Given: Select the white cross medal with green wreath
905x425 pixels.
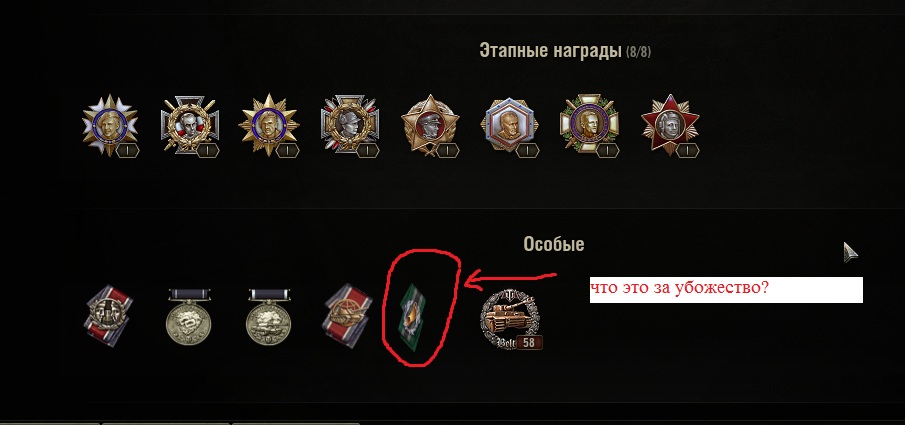Looking at the screenshot, I should 589,125.
